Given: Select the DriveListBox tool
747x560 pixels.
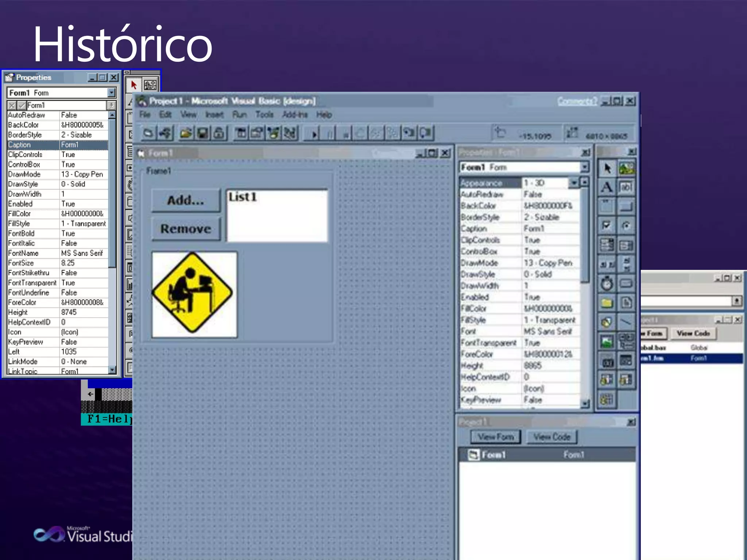Looking at the screenshot, I should pos(626,283).
